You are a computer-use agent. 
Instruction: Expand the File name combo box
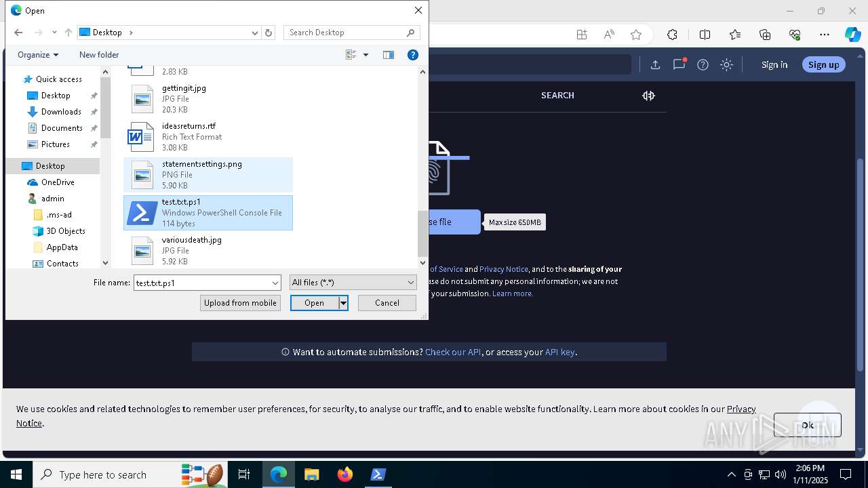[x=275, y=283]
